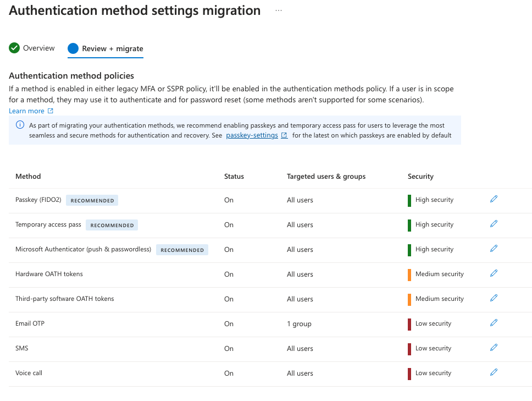
Task: Click the All users value for SMS
Action: tap(300, 349)
